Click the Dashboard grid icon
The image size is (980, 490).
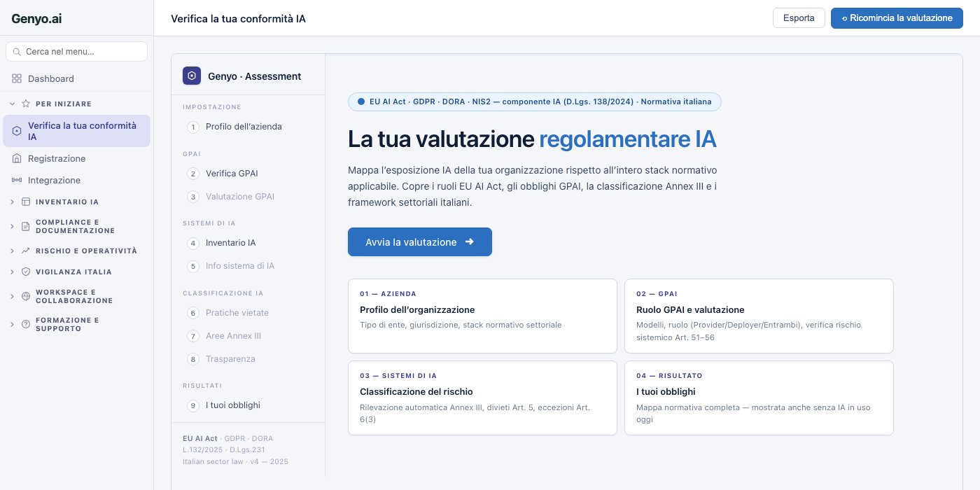(17, 78)
